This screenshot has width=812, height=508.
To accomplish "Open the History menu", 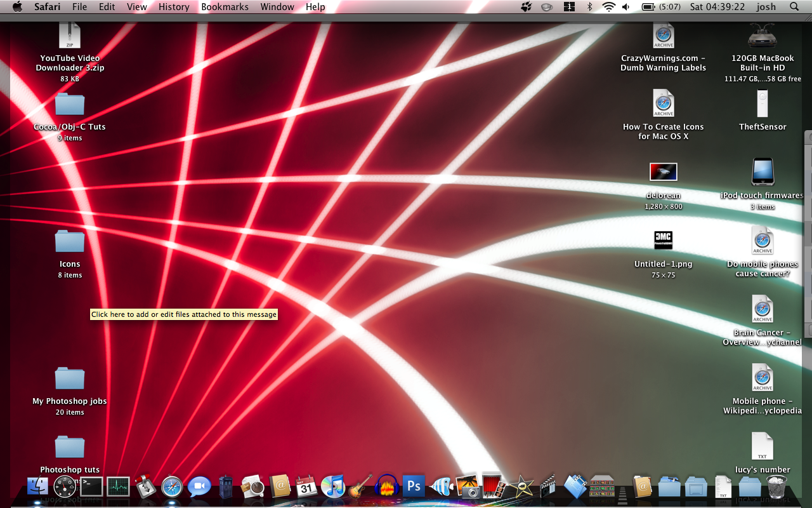I will [174, 7].
